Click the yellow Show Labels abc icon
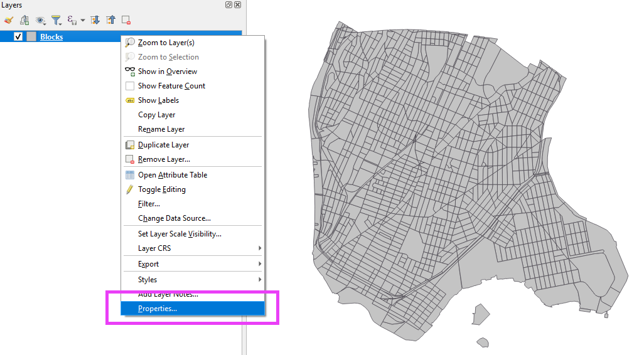 tap(130, 100)
